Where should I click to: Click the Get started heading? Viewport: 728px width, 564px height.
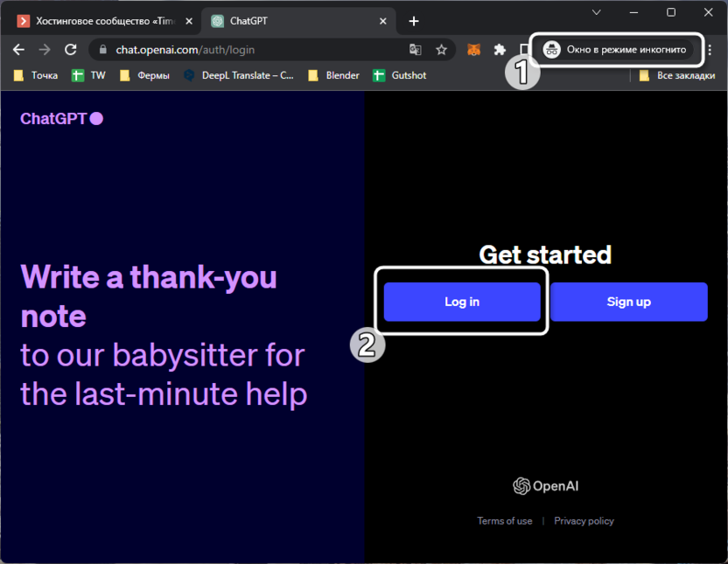tap(545, 254)
